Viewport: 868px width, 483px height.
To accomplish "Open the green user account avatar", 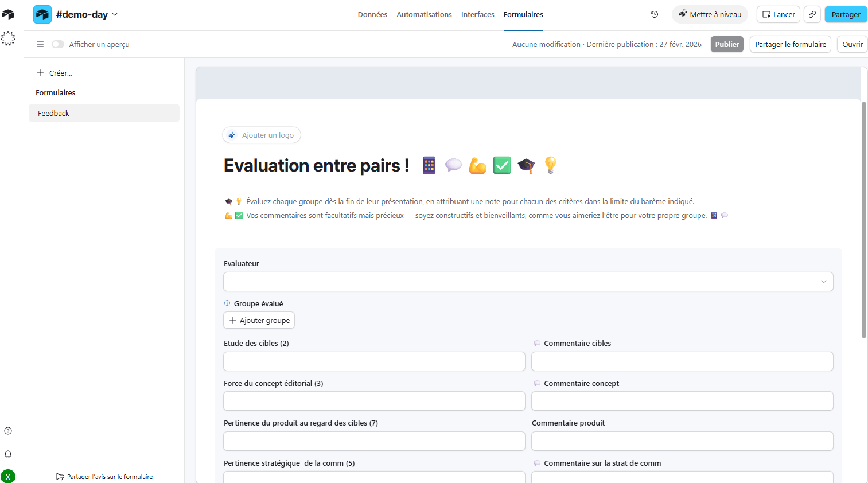I will [x=8, y=476].
